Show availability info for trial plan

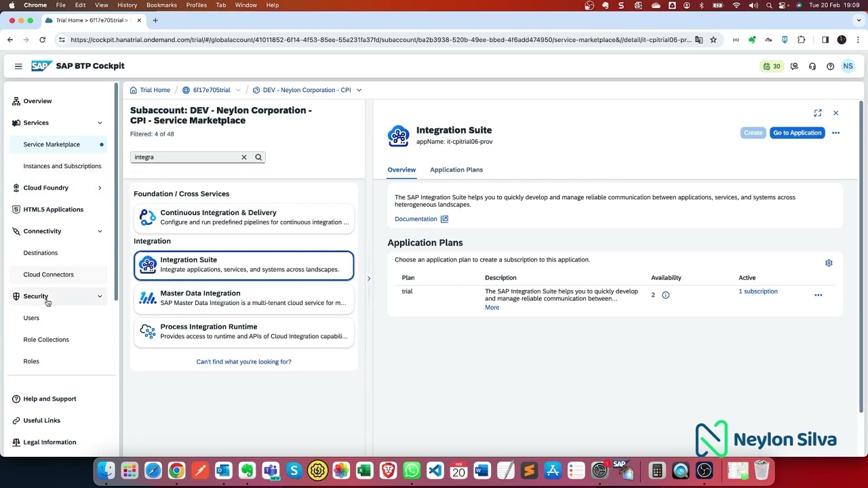click(665, 295)
